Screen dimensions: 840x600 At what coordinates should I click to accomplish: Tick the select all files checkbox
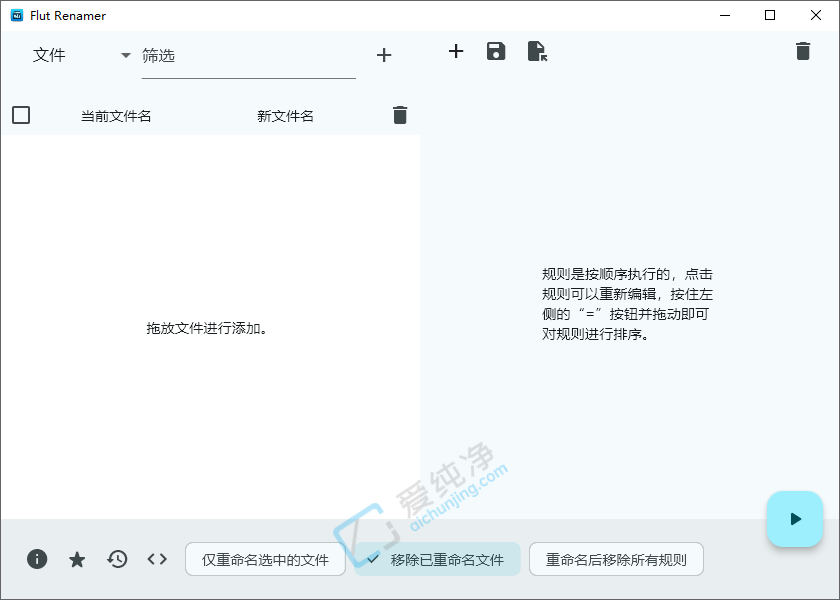click(21, 115)
